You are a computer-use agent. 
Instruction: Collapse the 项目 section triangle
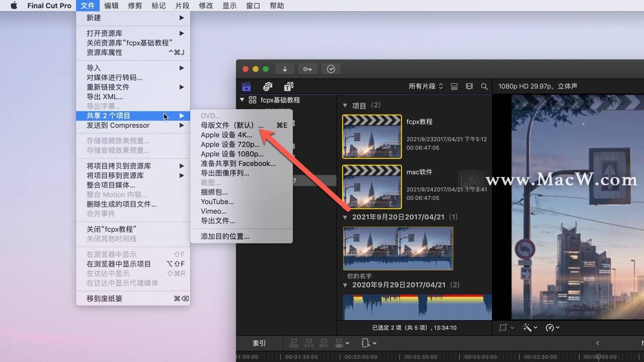[345, 106]
